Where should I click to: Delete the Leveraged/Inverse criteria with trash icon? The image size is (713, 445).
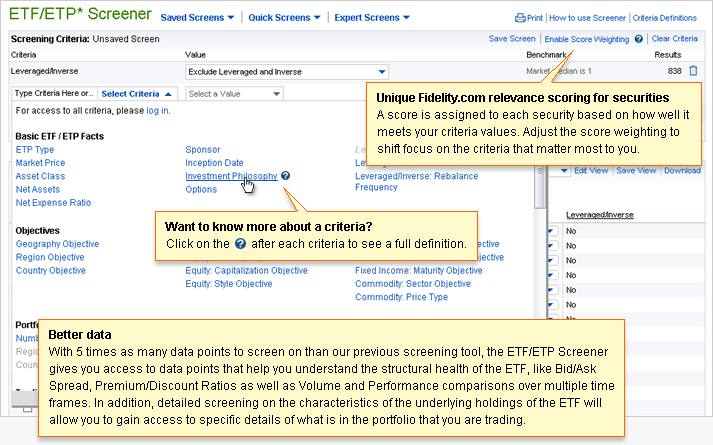(693, 71)
